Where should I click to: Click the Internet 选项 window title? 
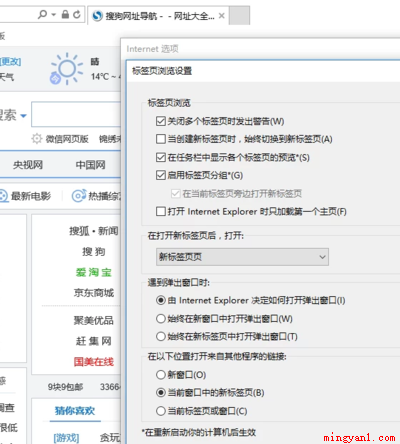point(152,49)
